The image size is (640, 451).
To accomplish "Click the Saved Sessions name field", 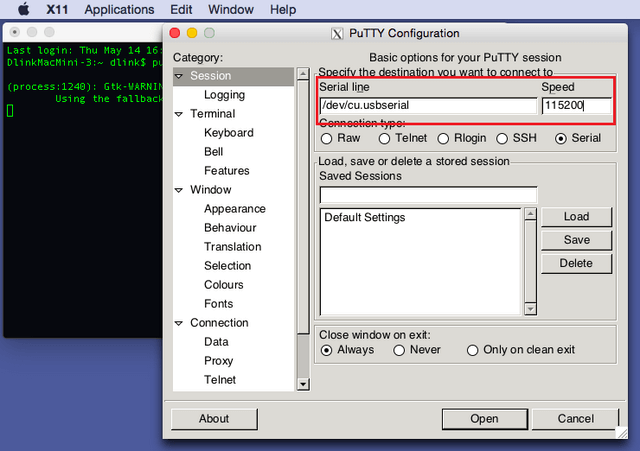I will (428, 195).
